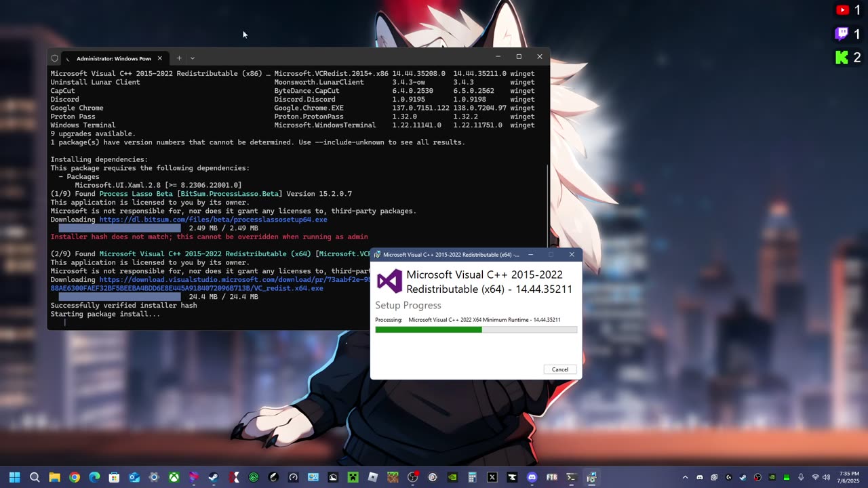Click the 'Successfully verified installer hash' line
Screen dimensions: 868x488
pos(123,305)
